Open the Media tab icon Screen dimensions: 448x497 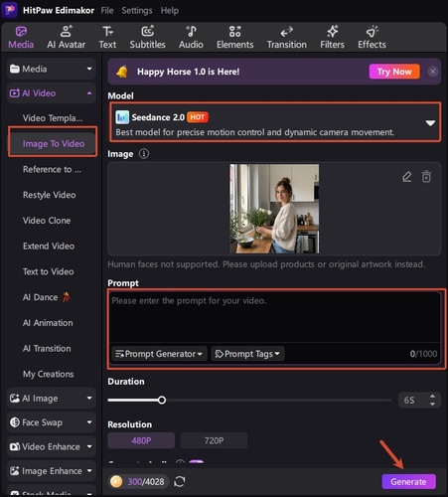pos(21,32)
